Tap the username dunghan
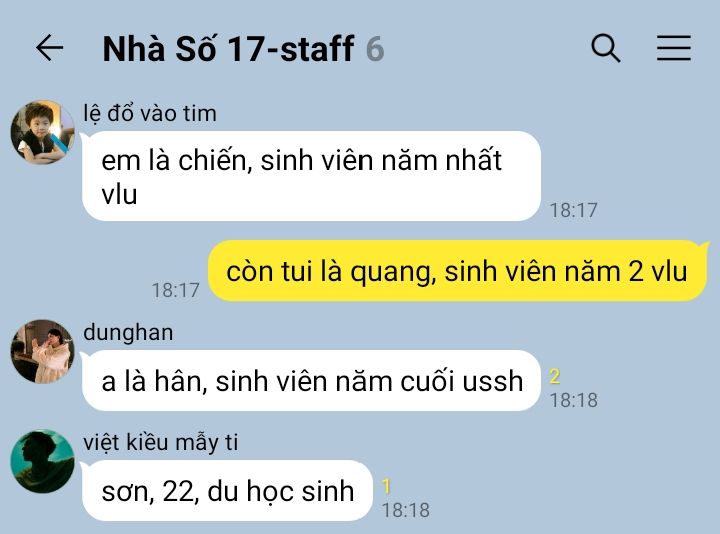 point(128,332)
